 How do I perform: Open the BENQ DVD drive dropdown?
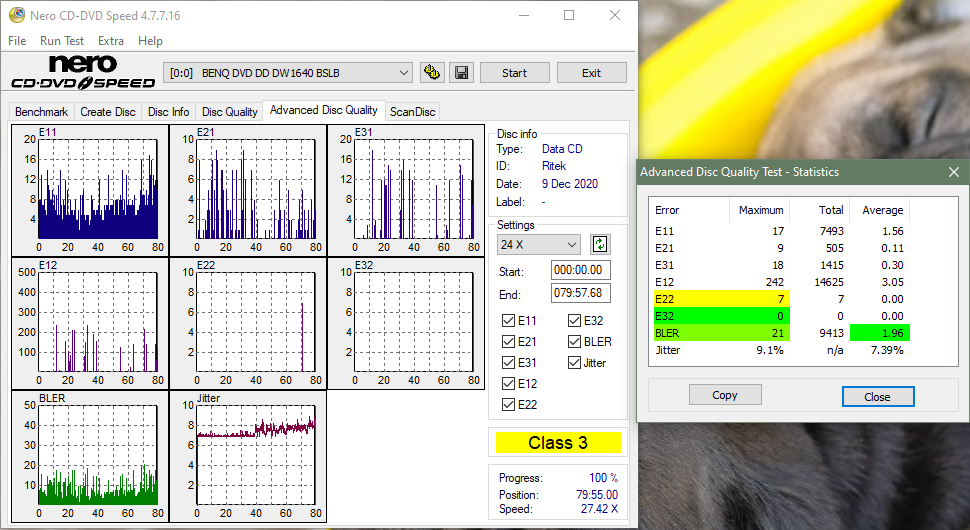click(x=288, y=73)
